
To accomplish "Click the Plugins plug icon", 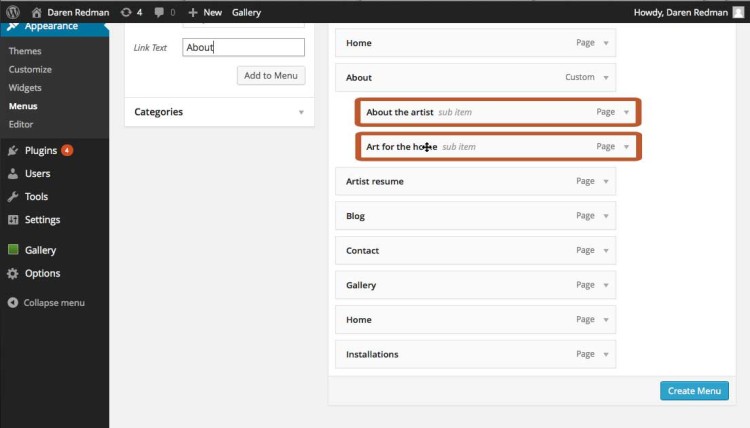I will point(13,151).
